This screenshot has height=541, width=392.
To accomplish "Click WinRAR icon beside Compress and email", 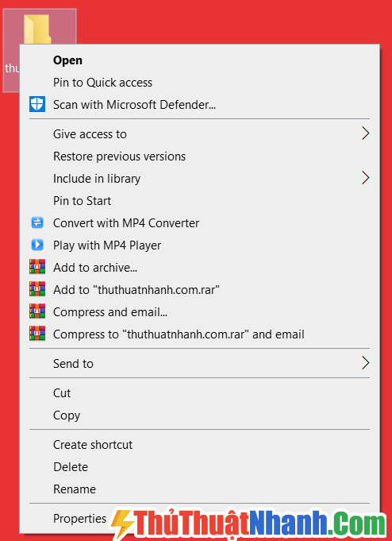I will point(37,312).
